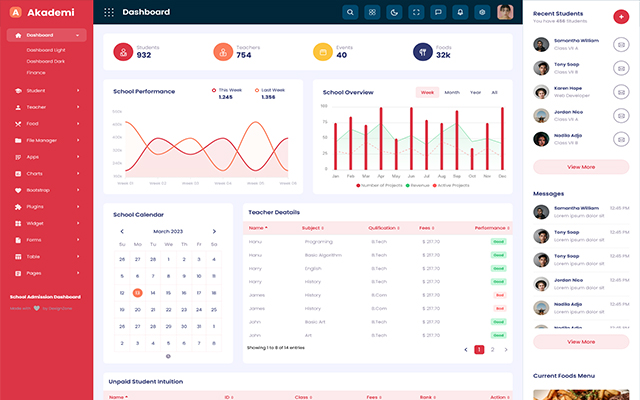Go to page 2 of teacher table
640x400 pixels.
tap(492, 349)
